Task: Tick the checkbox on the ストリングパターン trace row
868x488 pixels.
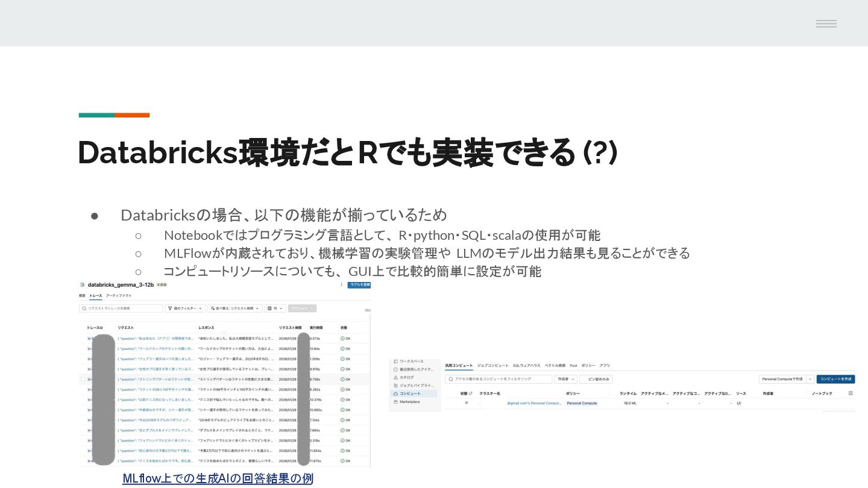Action: click(83, 380)
